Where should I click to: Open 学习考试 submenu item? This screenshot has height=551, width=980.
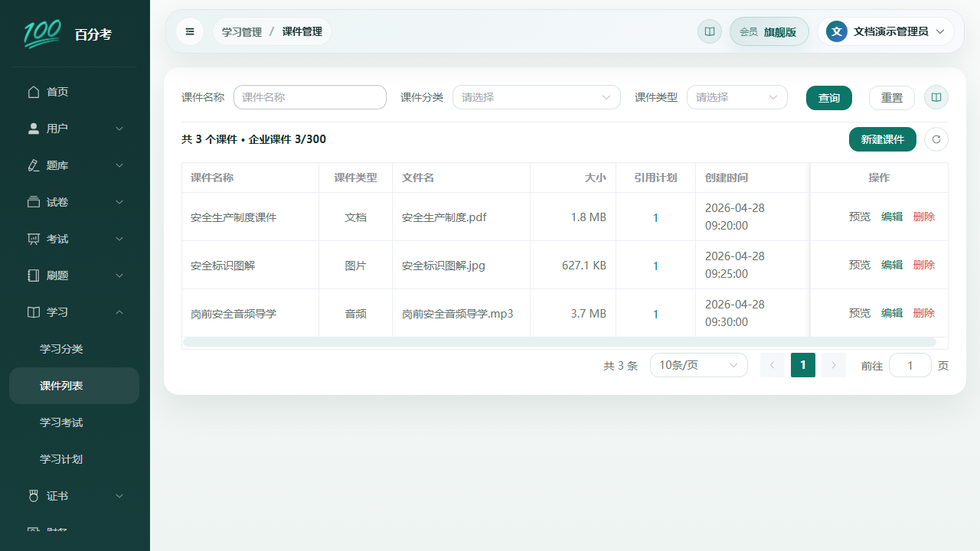pyautogui.click(x=74, y=422)
